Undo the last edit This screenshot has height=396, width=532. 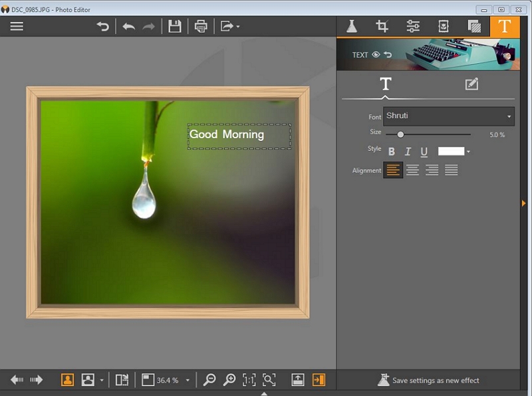(x=128, y=26)
